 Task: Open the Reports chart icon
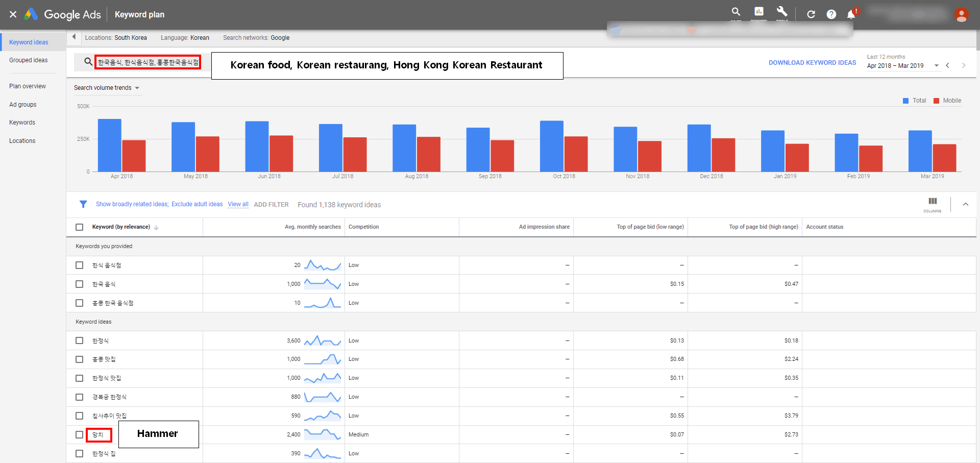758,12
